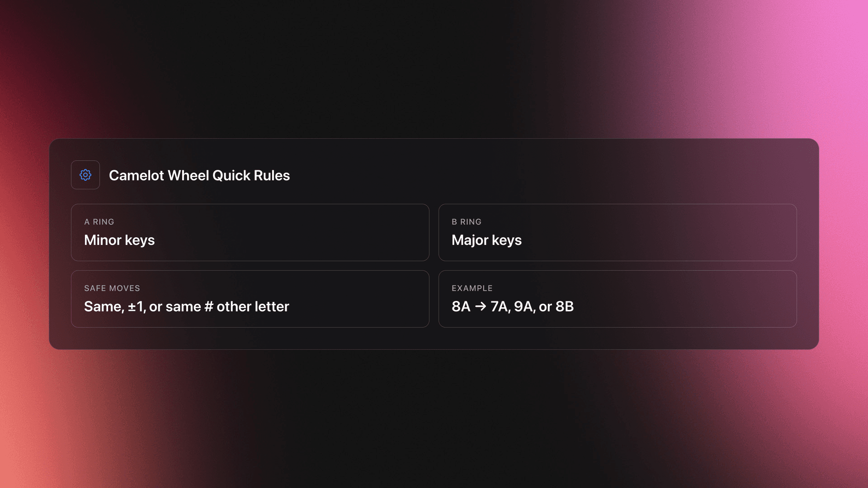Select the SAFE MOVES label
Viewport: 868px width, 488px height.
coord(112,288)
